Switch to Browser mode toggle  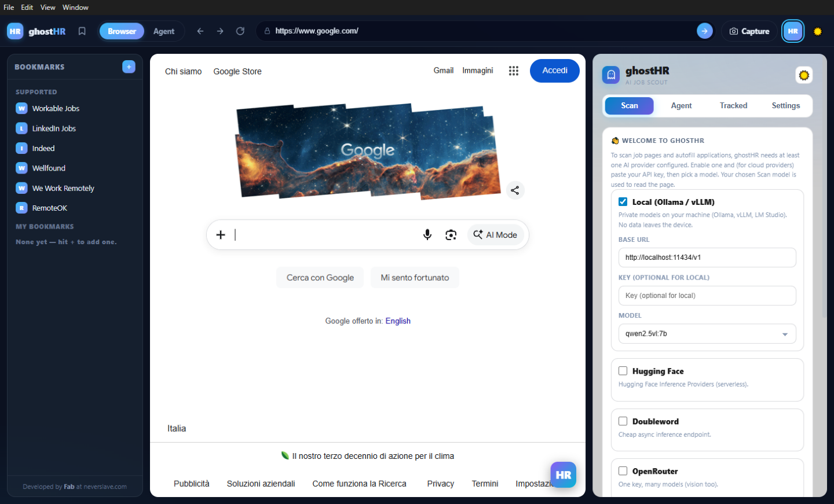pos(122,31)
